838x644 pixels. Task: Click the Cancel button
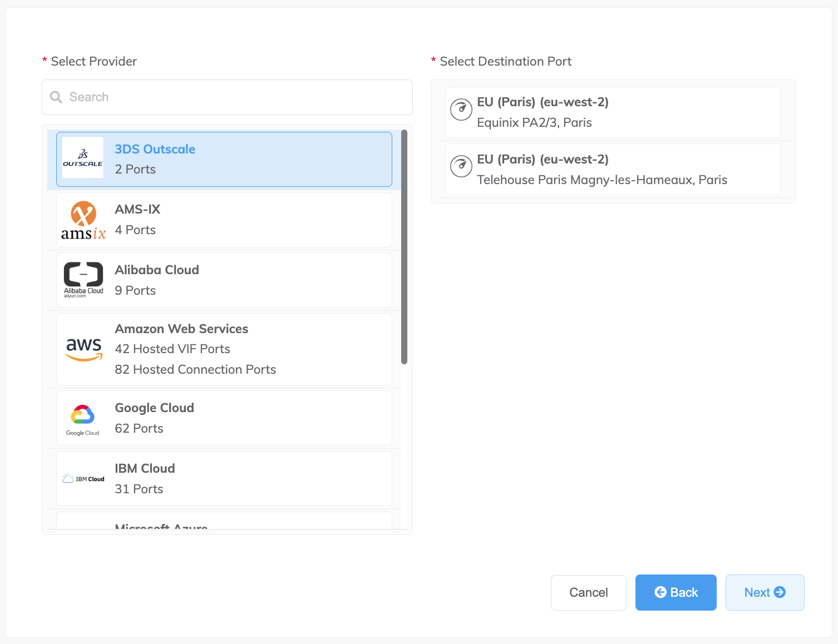[x=589, y=593]
